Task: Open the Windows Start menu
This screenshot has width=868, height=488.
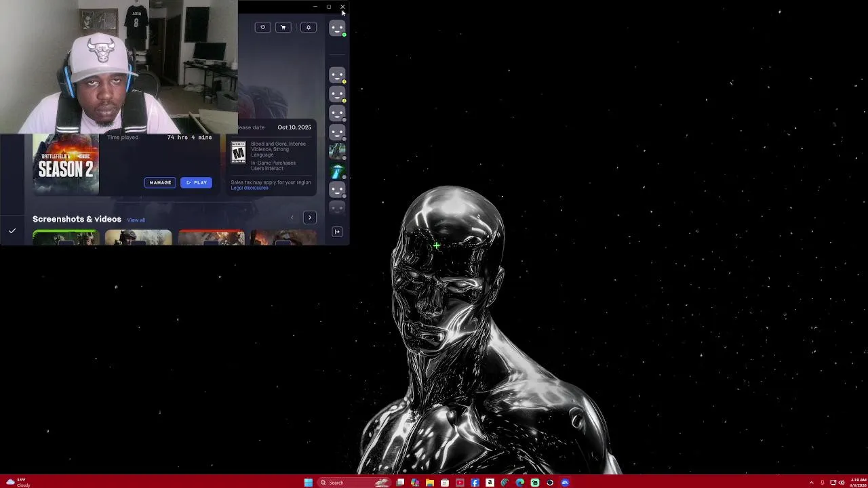Action: pos(309,483)
